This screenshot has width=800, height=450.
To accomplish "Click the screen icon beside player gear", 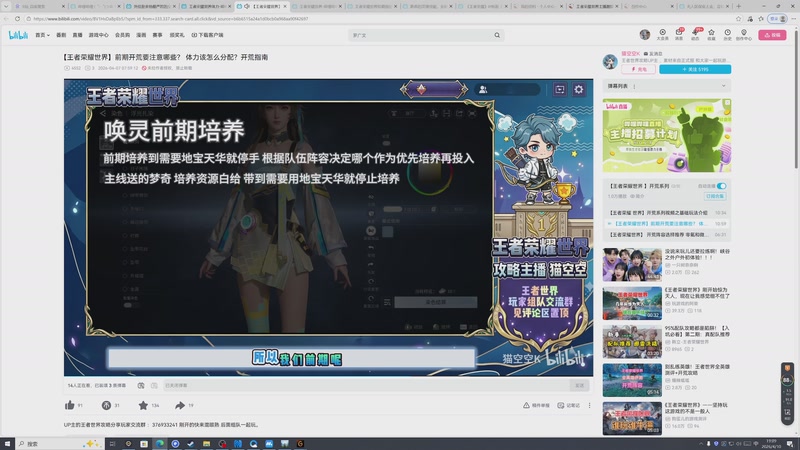I will point(560,89).
